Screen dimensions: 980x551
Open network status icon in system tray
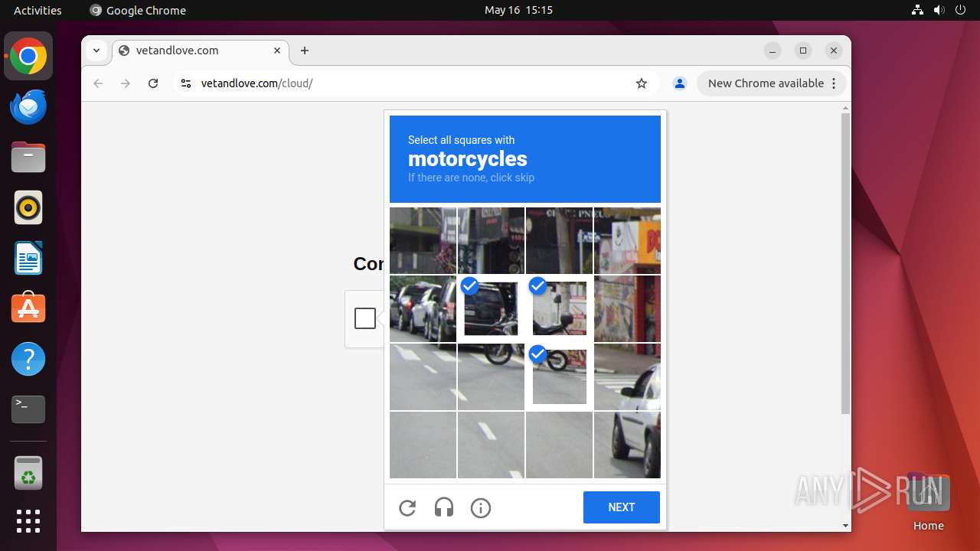pyautogui.click(x=917, y=10)
